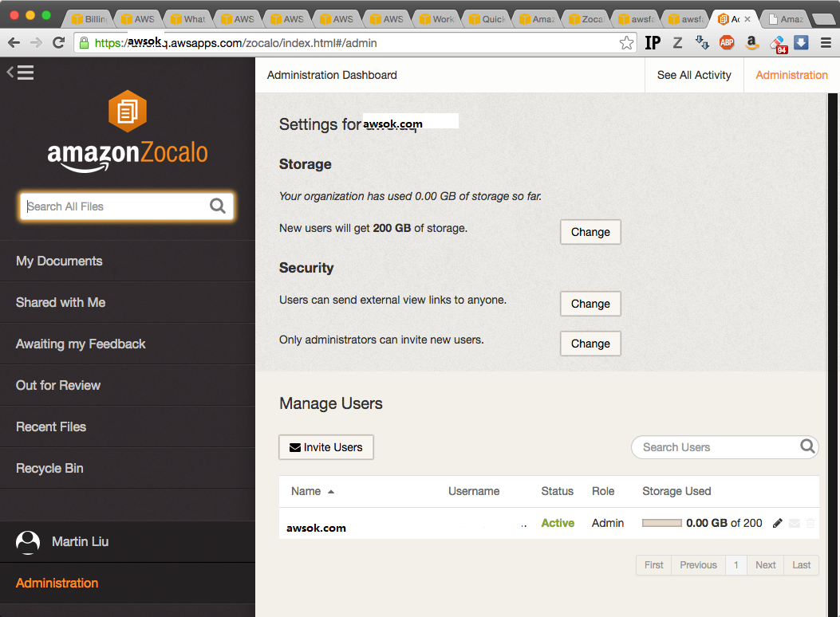Open Shared with Me
The width and height of the screenshot is (840, 617).
[x=128, y=302]
